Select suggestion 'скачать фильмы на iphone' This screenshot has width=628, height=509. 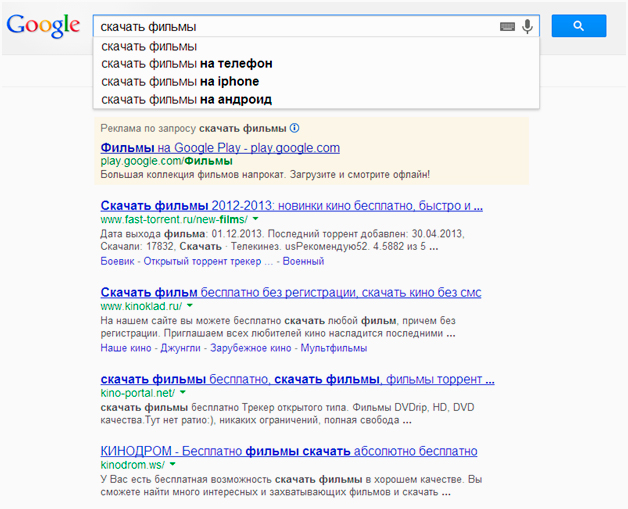pyautogui.click(x=316, y=81)
